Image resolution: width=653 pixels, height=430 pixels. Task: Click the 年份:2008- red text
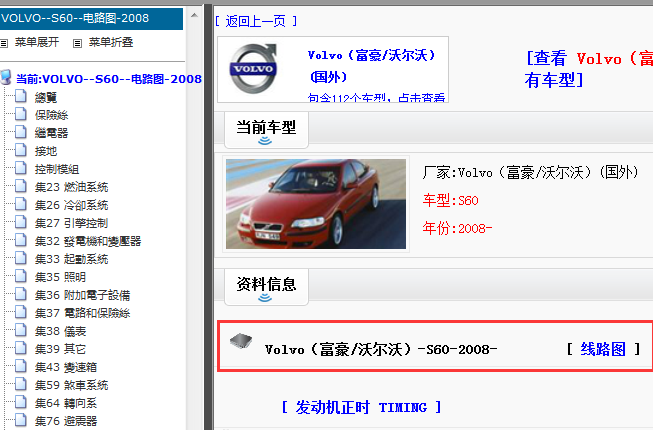(x=457, y=229)
